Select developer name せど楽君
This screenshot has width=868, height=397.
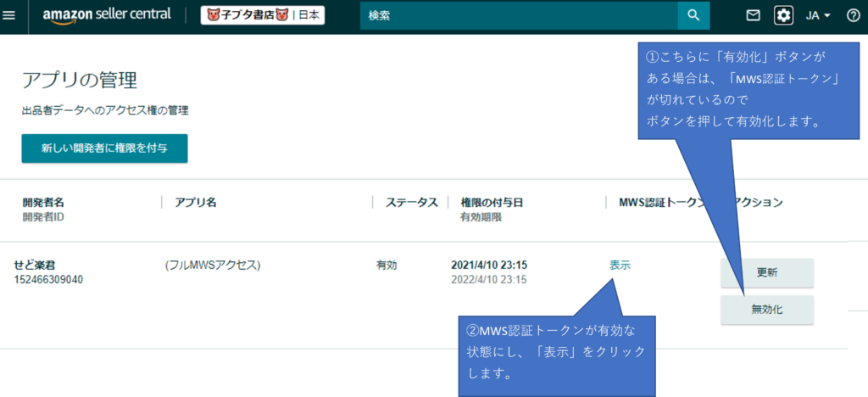[x=35, y=266]
